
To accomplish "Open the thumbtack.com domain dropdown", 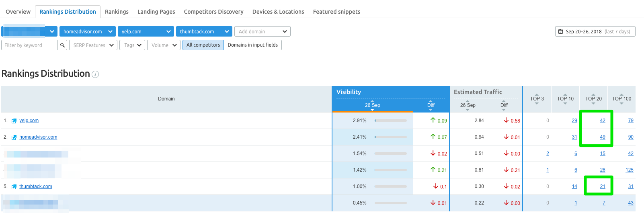I will pos(204,31).
